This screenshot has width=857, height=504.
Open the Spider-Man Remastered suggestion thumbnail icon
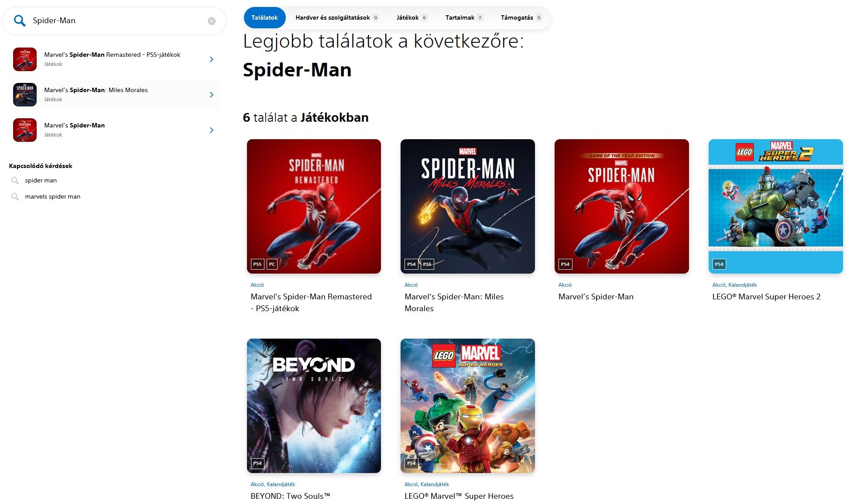pyautogui.click(x=25, y=59)
